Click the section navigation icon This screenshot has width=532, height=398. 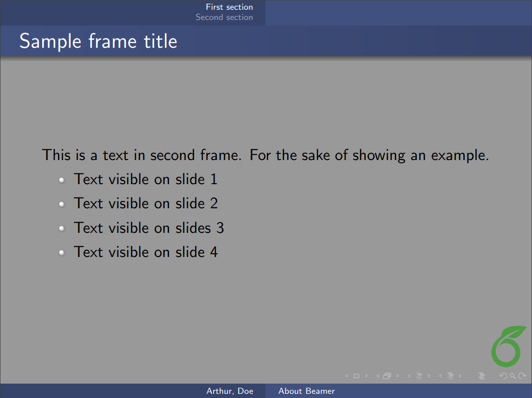coord(450,376)
